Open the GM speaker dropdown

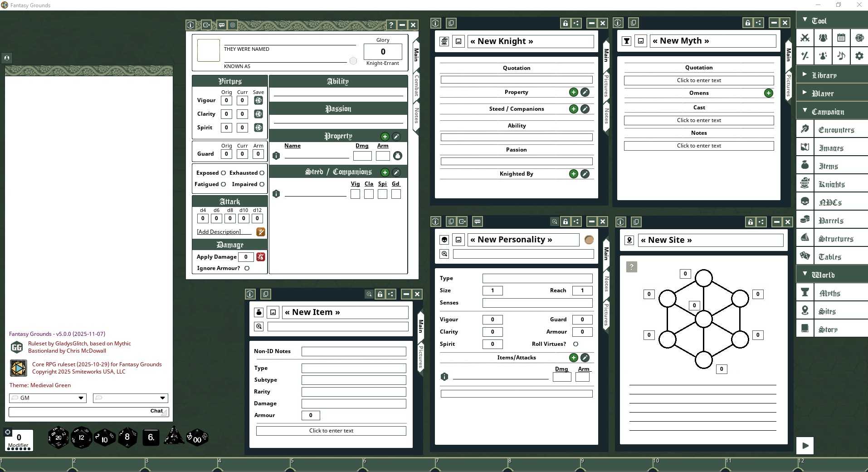tap(48, 398)
